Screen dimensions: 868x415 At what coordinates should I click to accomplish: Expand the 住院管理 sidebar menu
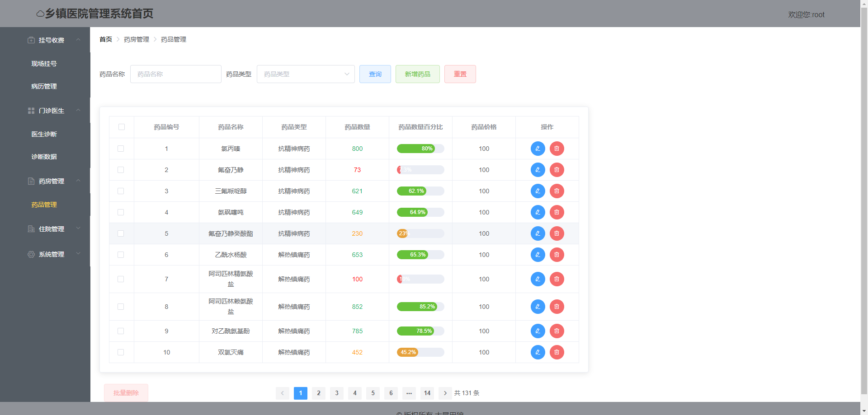click(52, 229)
